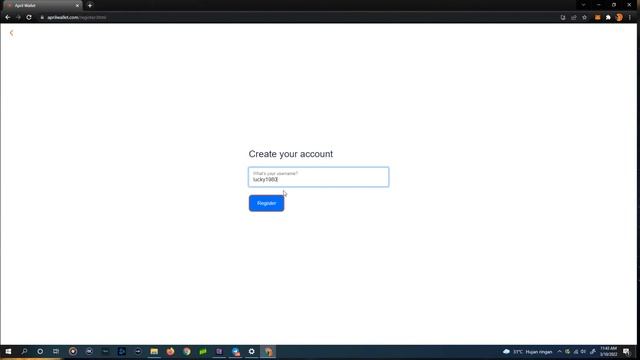Click the browser Forward arrow button
Viewport: 640px width, 360px height.
click(x=18, y=18)
